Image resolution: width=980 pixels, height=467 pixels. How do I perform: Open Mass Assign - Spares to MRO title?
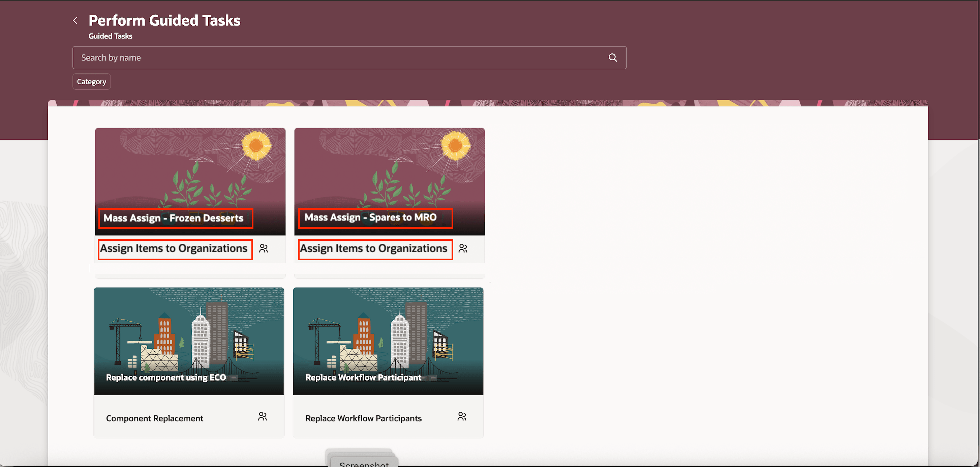tap(371, 217)
